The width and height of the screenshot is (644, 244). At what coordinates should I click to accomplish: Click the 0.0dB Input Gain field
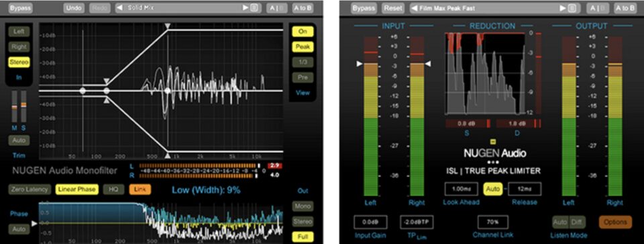pyautogui.click(x=370, y=222)
